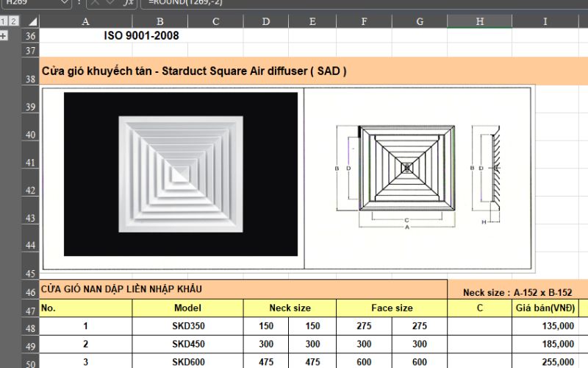Select row 49 header
This screenshot has width=588, height=368.
30,344
